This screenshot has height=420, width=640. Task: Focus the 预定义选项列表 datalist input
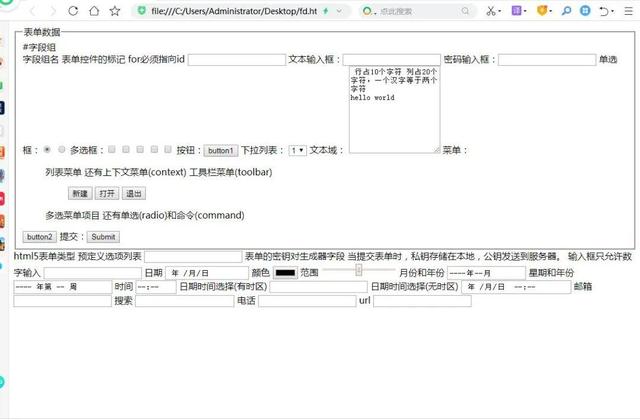193,257
